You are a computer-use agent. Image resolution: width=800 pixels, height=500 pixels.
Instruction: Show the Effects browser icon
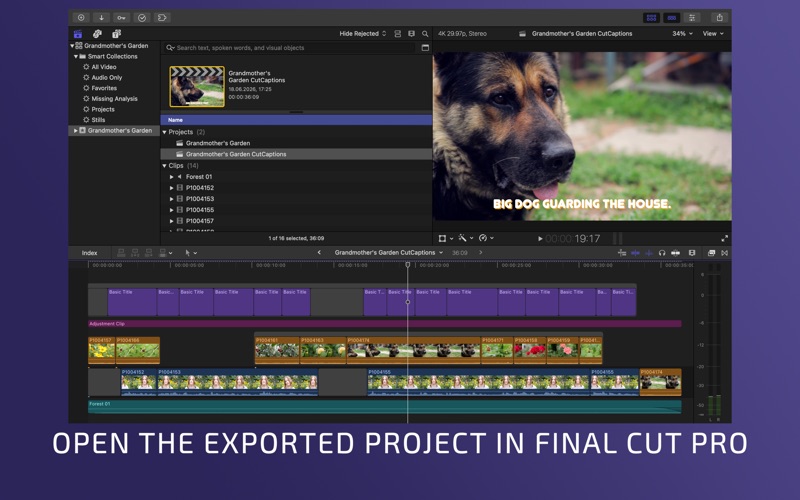(x=711, y=253)
